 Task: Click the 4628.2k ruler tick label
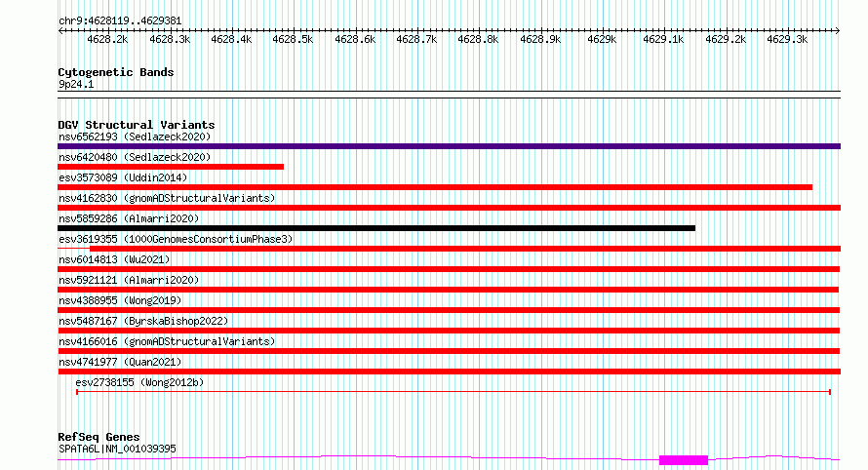[x=107, y=39]
